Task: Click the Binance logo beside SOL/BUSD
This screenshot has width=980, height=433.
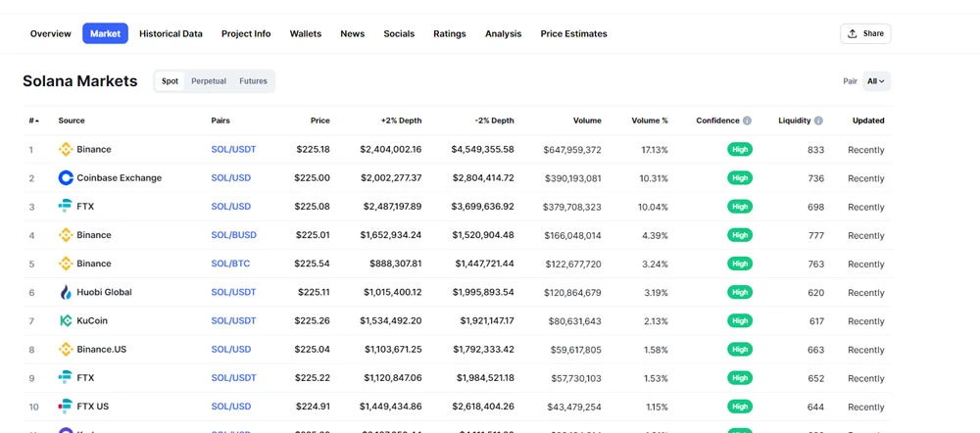Action: pyautogui.click(x=66, y=235)
